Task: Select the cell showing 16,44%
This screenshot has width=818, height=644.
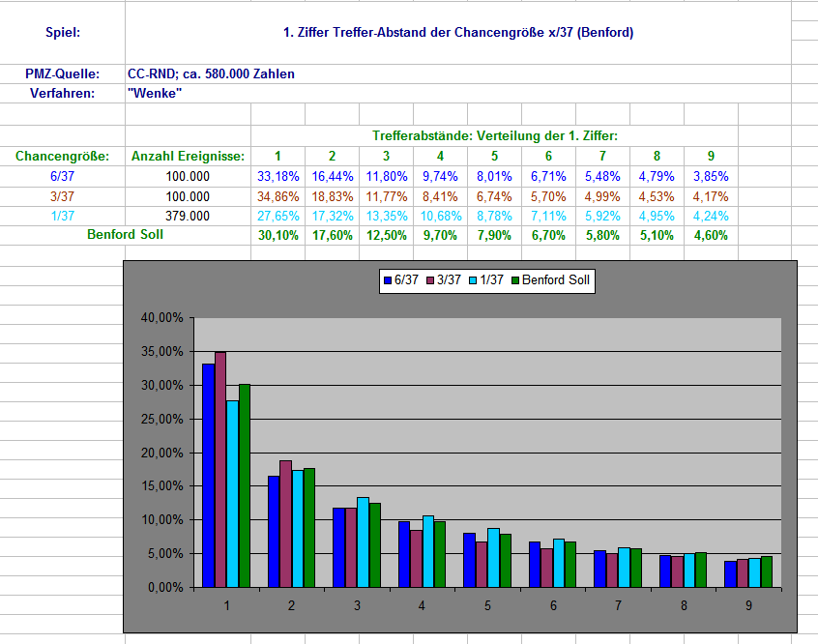Action: [333, 176]
